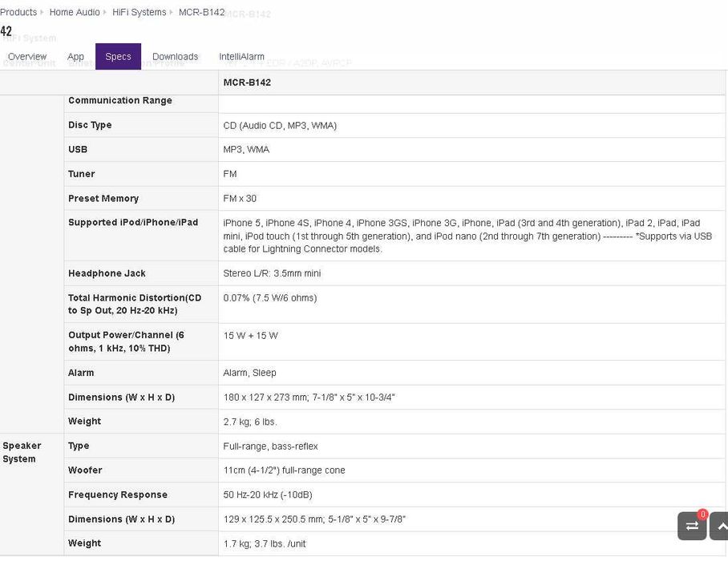Select the Woofer row label

85,470
